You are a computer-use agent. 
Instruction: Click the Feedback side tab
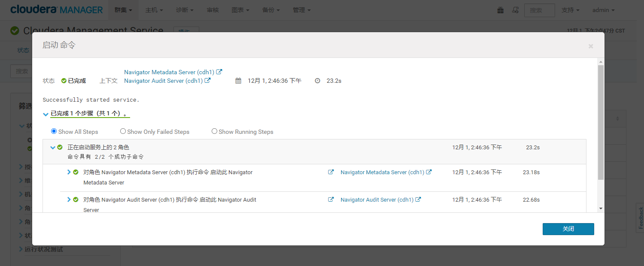(641, 218)
